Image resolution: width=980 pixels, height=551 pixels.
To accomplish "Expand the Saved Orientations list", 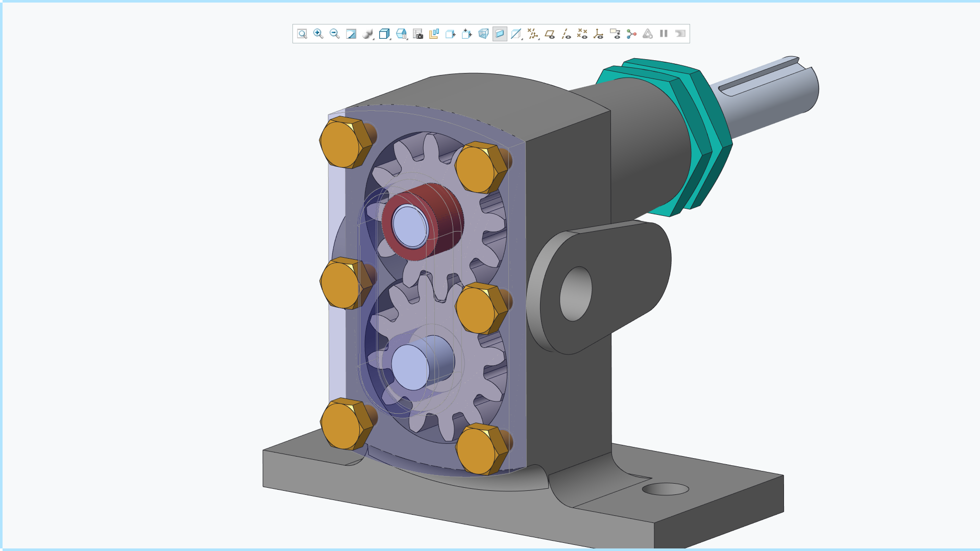I will [x=401, y=34].
